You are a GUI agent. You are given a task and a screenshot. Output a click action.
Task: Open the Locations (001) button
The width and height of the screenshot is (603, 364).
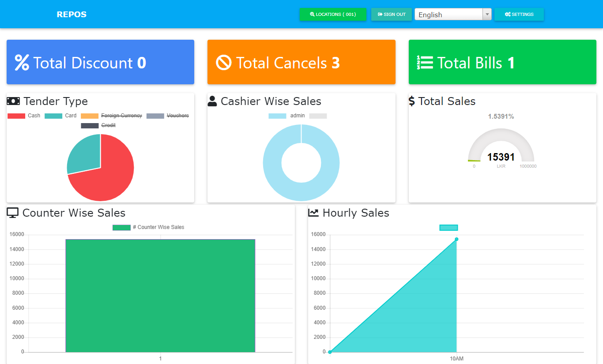tap(333, 14)
